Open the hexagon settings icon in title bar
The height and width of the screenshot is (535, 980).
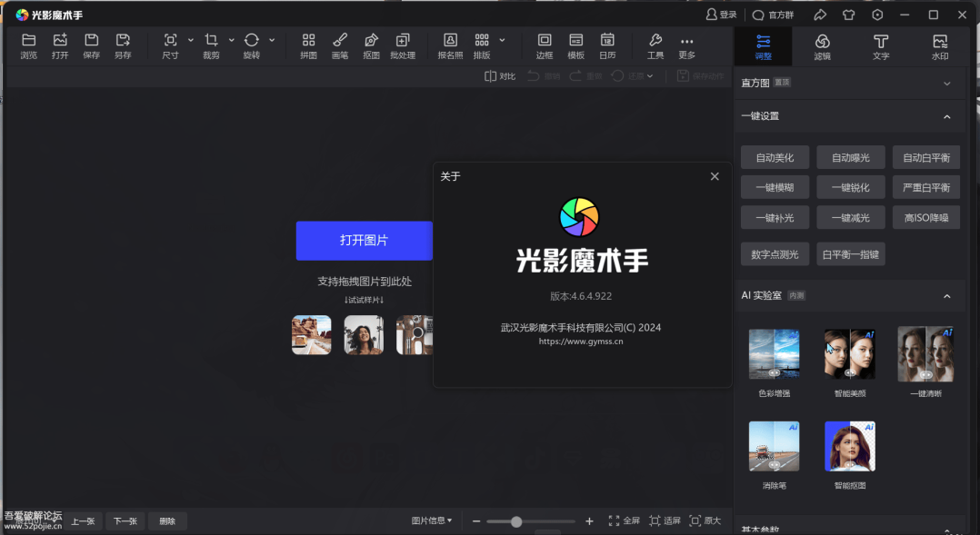(x=877, y=15)
